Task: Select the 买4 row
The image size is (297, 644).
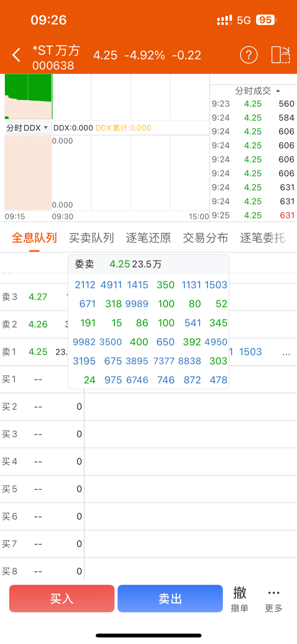Action: (x=148, y=462)
